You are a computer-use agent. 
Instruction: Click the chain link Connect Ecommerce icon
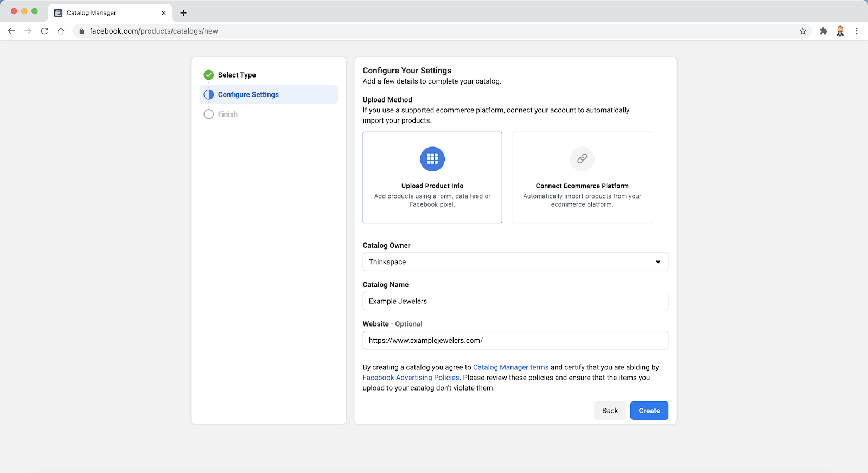pos(582,158)
